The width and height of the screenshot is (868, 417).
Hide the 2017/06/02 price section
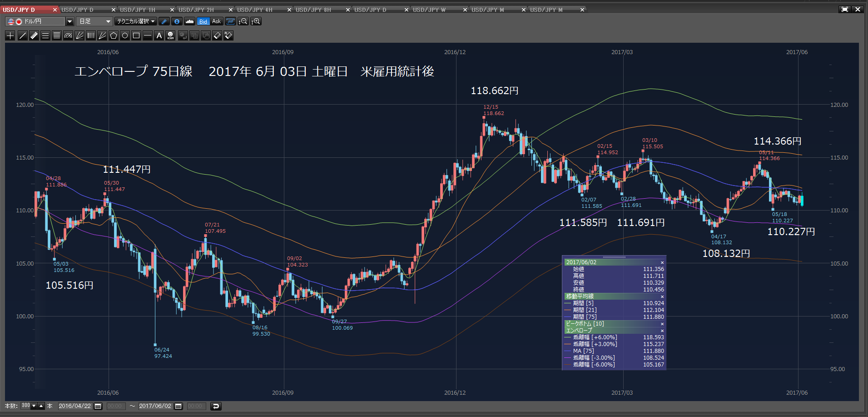click(x=662, y=262)
